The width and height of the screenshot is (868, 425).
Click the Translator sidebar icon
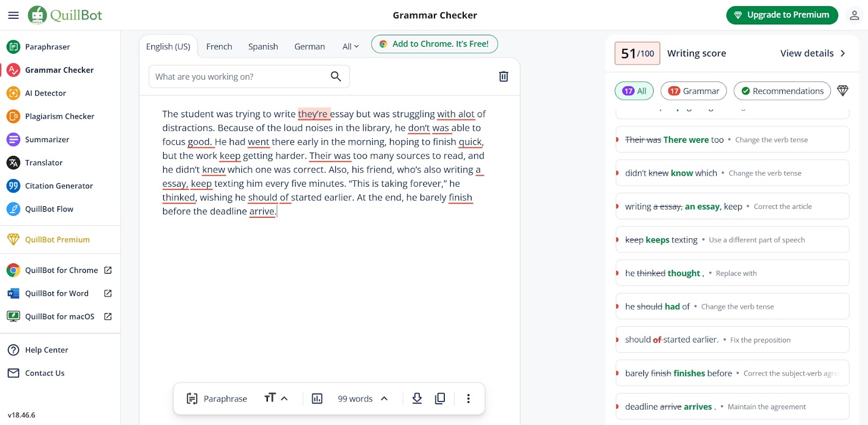[x=14, y=163]
